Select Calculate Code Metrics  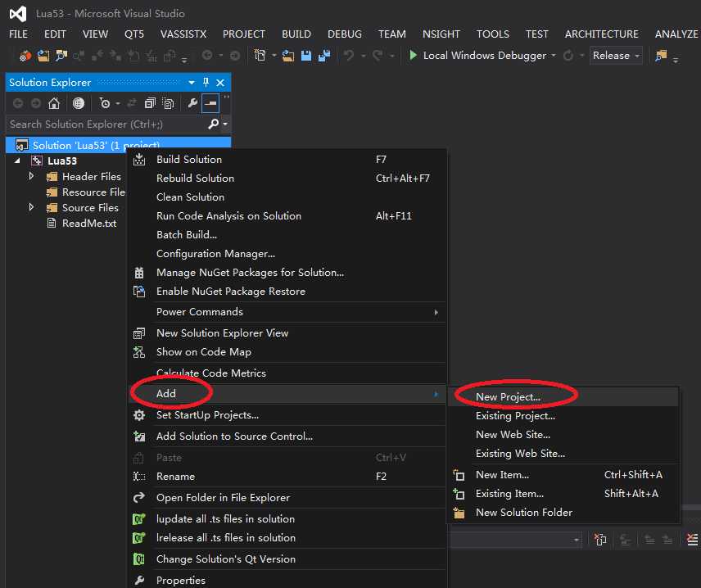(287, 373)
